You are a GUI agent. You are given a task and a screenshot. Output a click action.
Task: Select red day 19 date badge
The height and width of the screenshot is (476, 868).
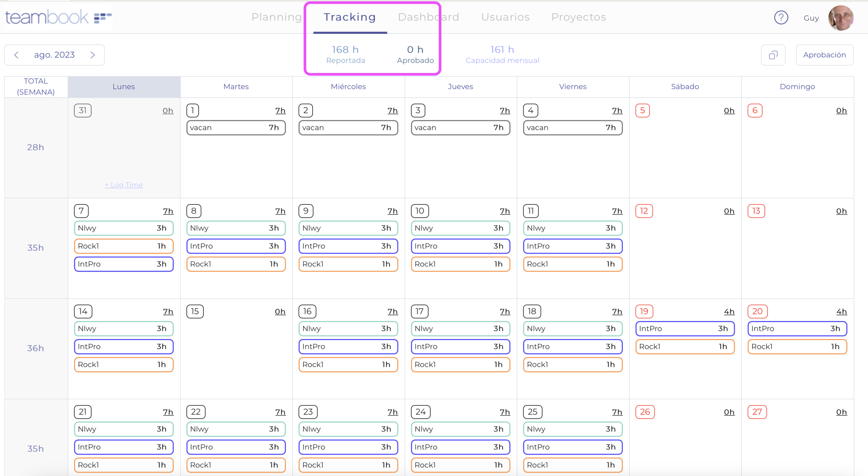[644, 311]
